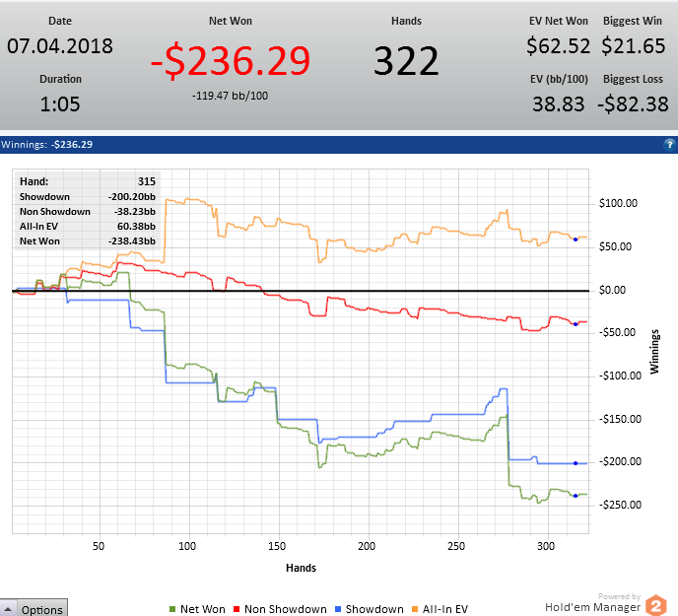Screen dimensions: 678x616
Task: Select the Showdown legend label
Action: [x=374, y=609]
